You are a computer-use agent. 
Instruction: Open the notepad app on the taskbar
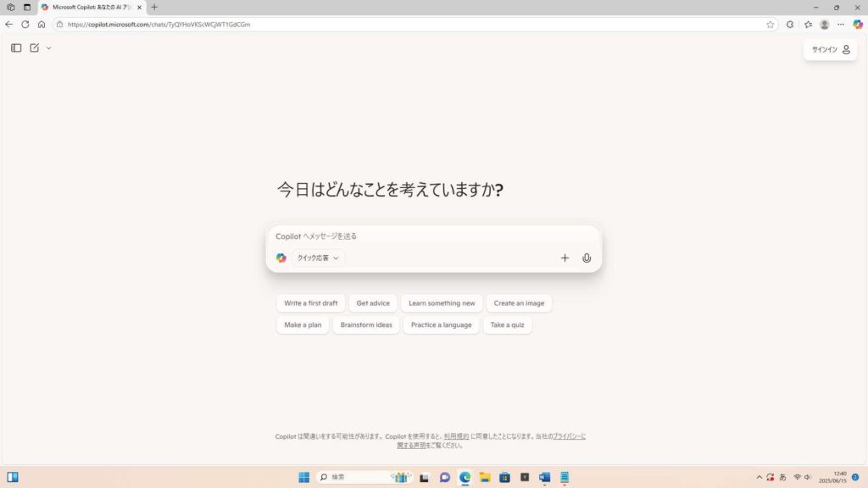[x=565, y=477]
